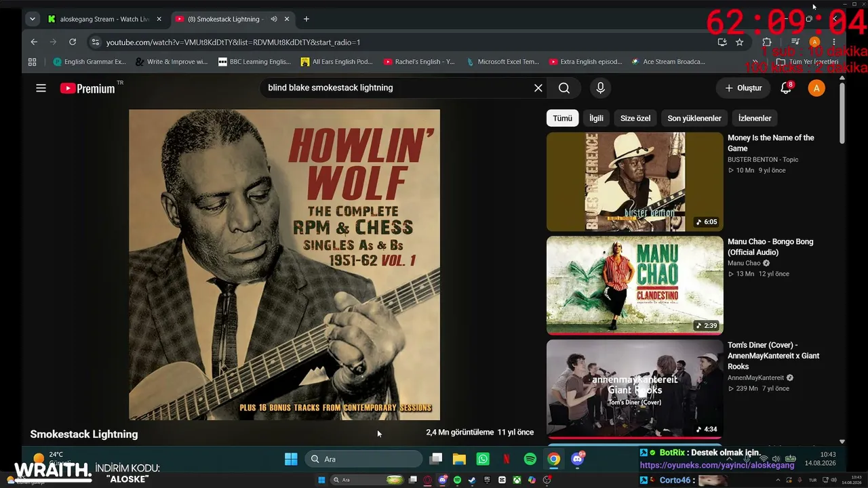Select the İlgili filter chip

coord(596,118)
